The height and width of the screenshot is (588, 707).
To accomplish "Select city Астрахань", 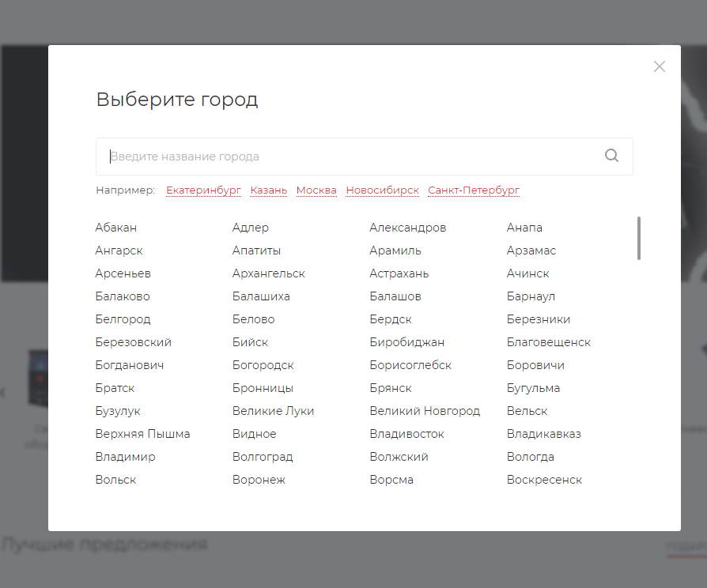I will point(399,273).
